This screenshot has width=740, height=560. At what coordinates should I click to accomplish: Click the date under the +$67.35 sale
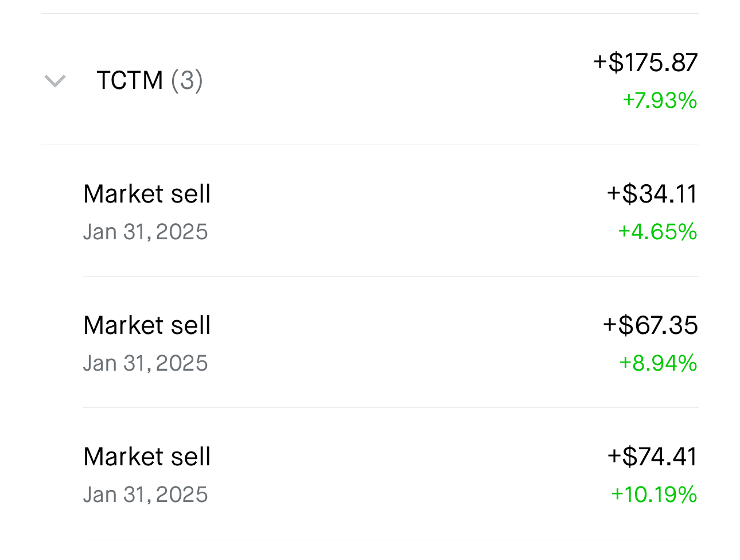point(145,363)
